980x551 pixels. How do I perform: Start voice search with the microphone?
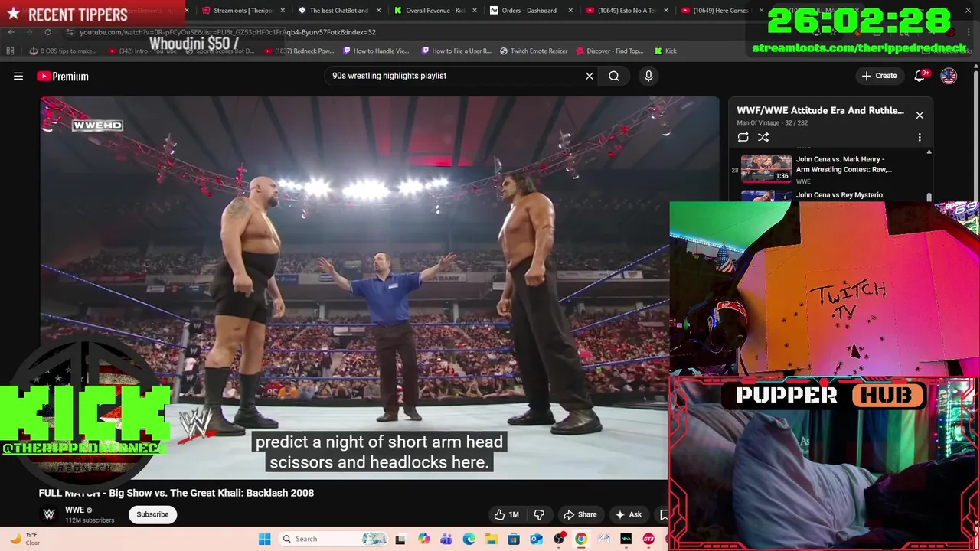pos(648,76)
